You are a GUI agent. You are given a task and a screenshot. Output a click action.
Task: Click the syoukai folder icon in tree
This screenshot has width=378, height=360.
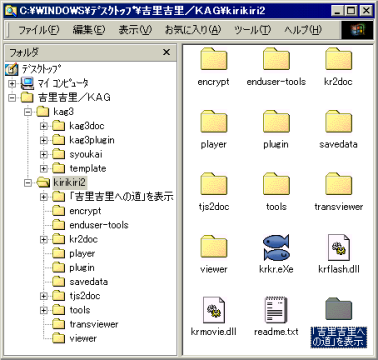pos(59,154)
